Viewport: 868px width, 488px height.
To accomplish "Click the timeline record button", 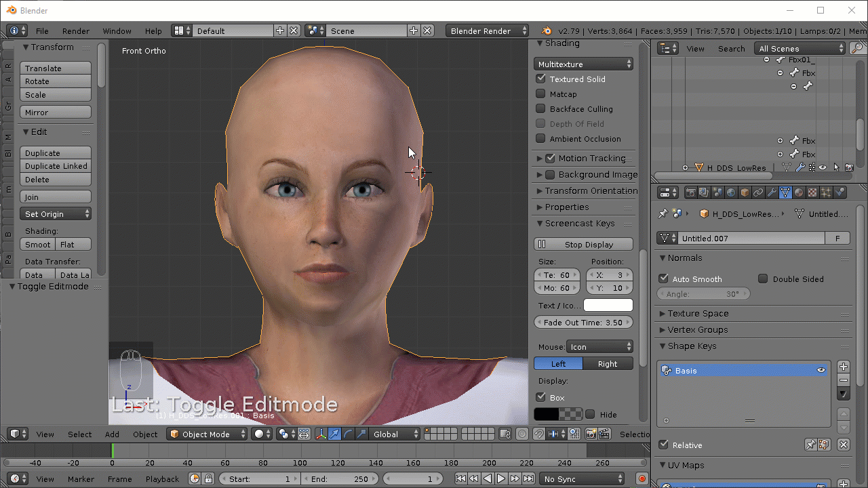I will click(x=642, y=479).
